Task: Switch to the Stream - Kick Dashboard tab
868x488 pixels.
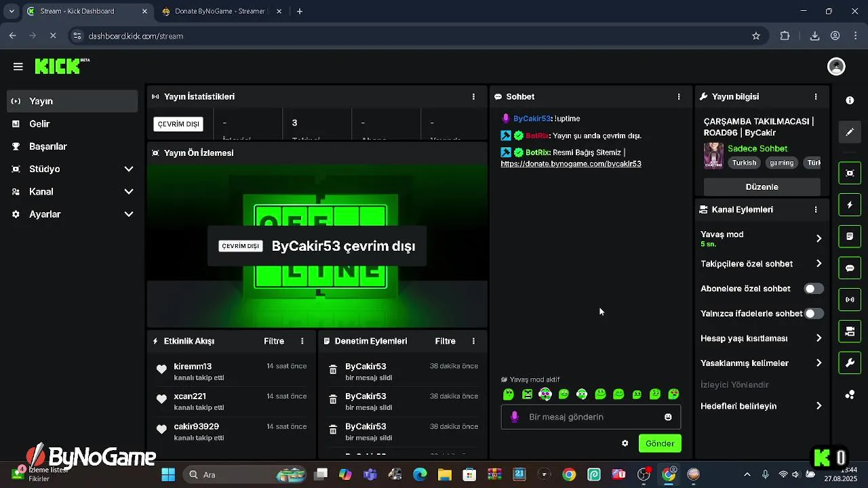Action: point(87,11)
